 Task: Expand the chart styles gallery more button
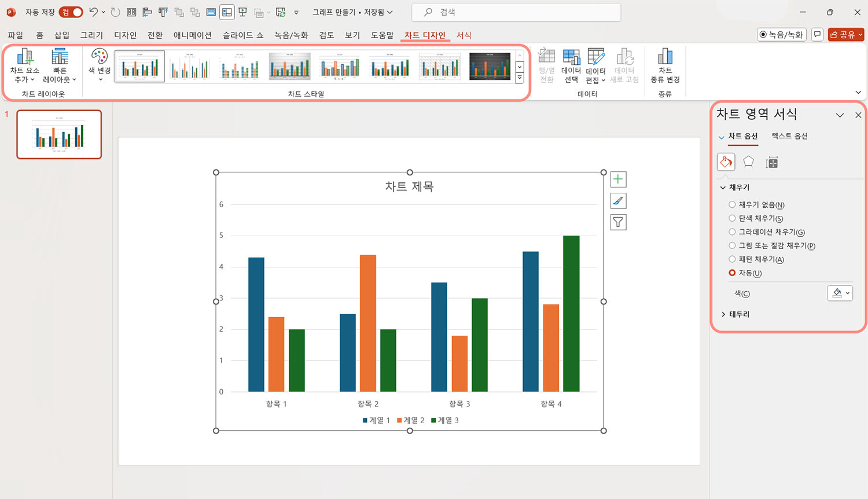(x=520, y=78)
